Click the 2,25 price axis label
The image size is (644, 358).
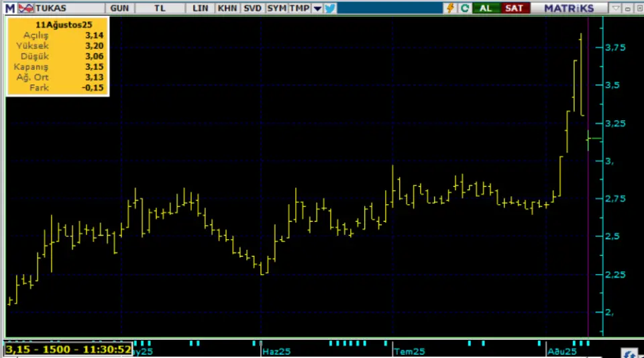615,275
